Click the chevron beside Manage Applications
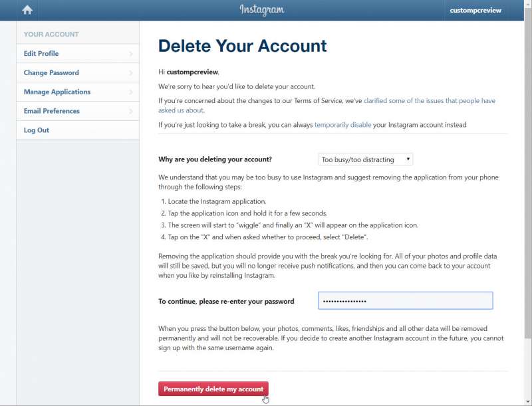Image resolution: width=532 pixels, height=406 pixels. pos(131,92)
